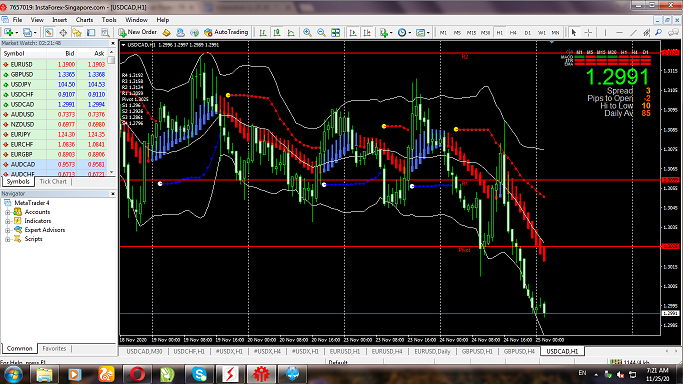Viewport: 683px width, 384px height.
Task: Switch to the Favorites tab in Navigator
Action: click(x=54, y=348)
